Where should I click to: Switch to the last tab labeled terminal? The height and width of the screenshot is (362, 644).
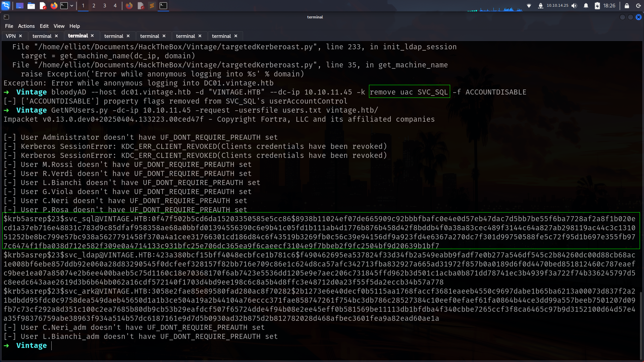(x=221, y=36)
